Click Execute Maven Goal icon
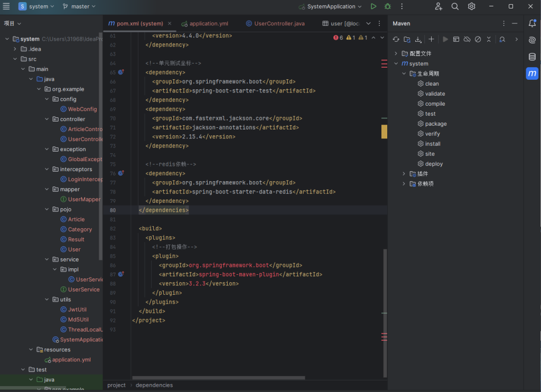541x392 pixels. [x=456, y=39]
